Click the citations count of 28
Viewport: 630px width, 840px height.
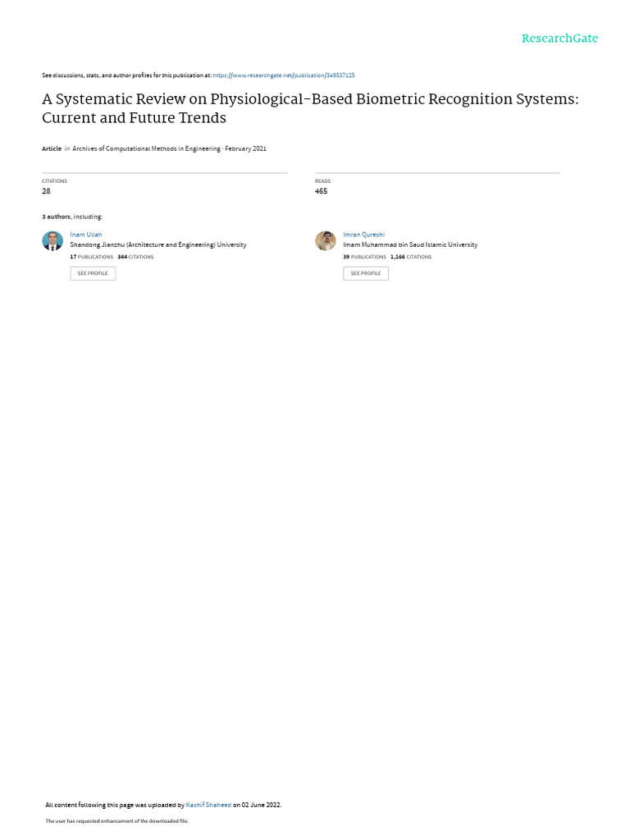[46, 191]
